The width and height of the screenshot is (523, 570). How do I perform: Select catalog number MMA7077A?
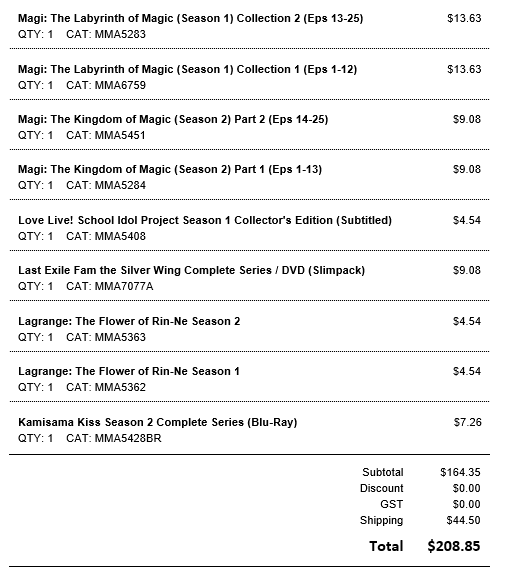coord(124,287)
